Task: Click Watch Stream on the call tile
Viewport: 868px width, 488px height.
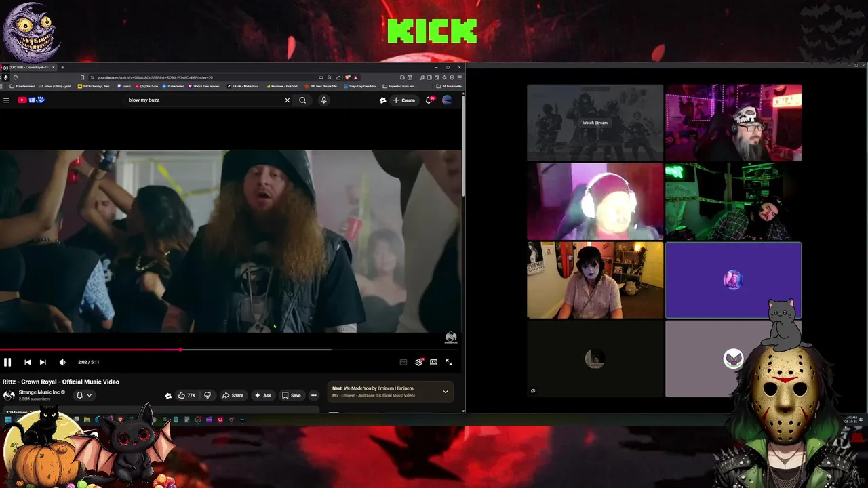Action: pyautogui.click(x=595, y=123)
